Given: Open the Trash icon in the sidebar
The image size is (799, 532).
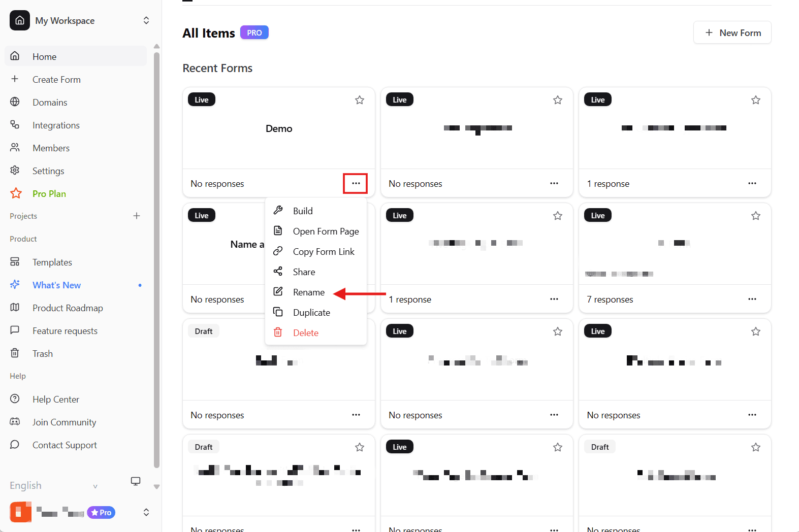Looking at the screenshot, I should [15, 353].
